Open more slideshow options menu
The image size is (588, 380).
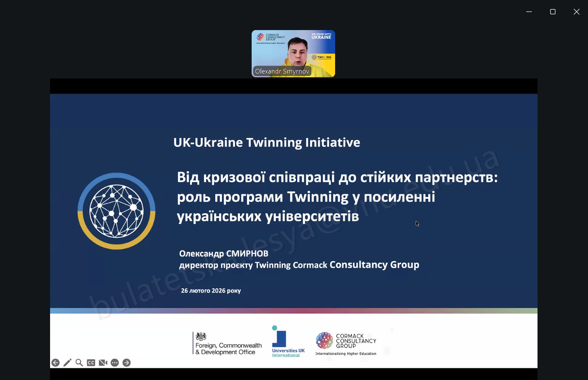click(x=115, y=363)
